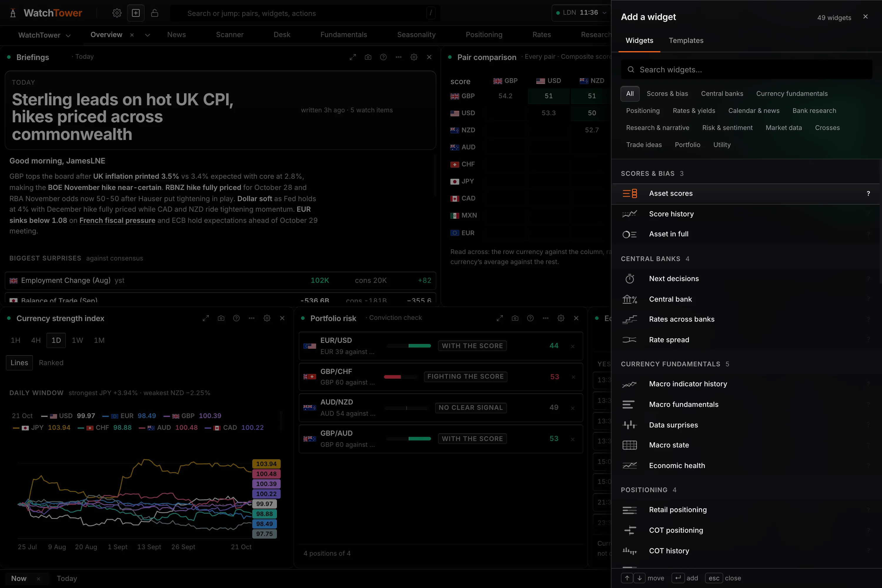Filter widgets by Central banks
The image size is (882, 588).
tap(722, 94)
